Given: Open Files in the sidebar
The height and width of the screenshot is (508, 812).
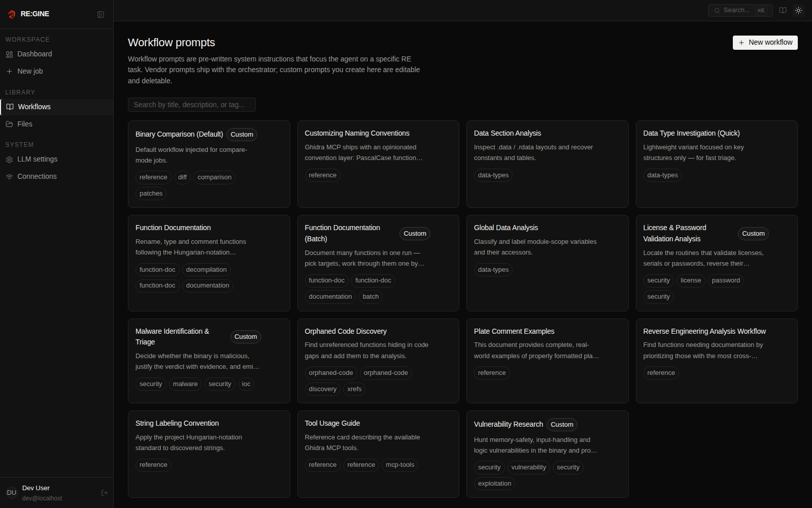Looking at the screenshot, I should click(x=56, y=124).
